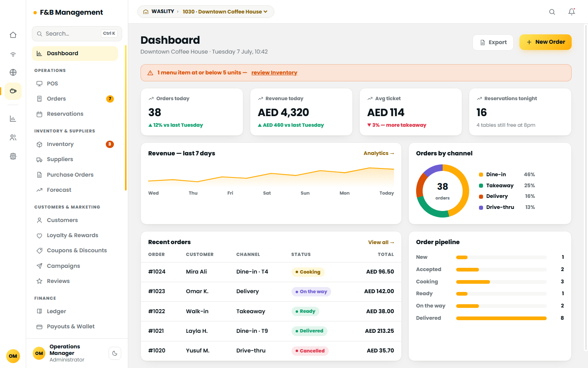
Task: Open the bar chart analytics rail icon
Action: coord(13,119)
